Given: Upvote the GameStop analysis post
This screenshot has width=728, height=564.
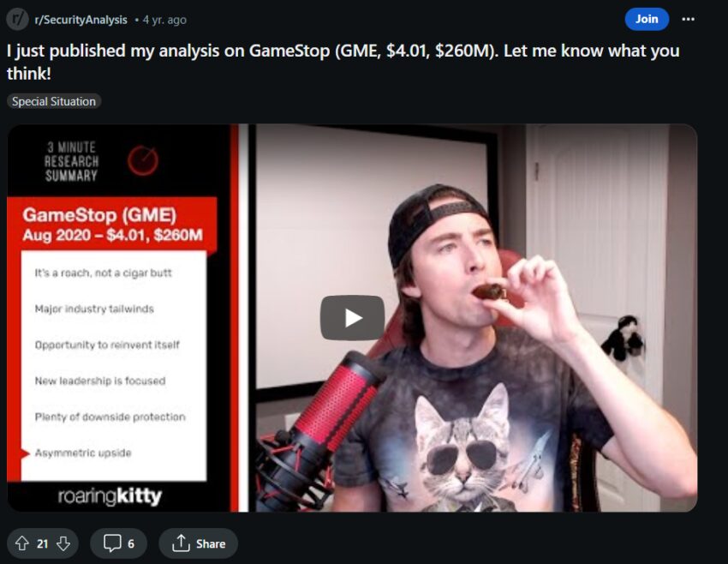Looking at the screenshot, I should [x=21, y=543].
